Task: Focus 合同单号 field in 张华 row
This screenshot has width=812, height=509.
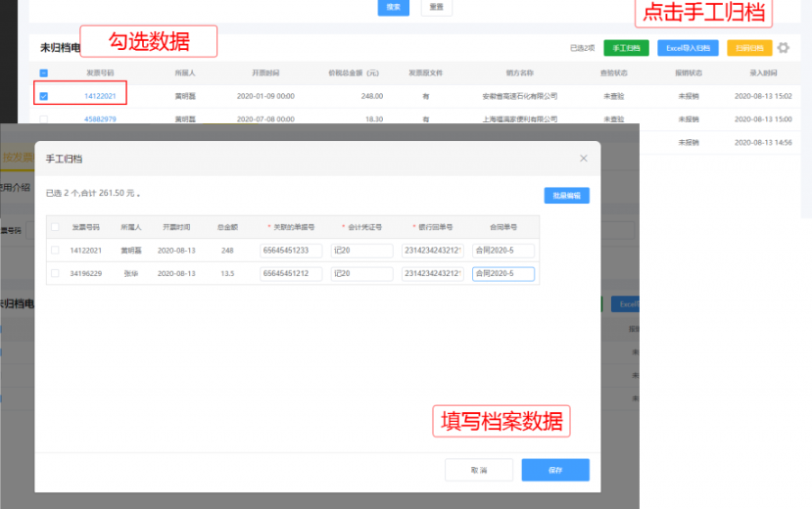Action: pos(502,274)
